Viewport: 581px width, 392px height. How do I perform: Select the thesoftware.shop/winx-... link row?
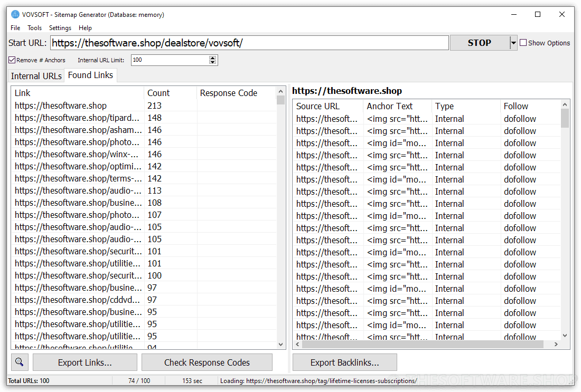144,154
